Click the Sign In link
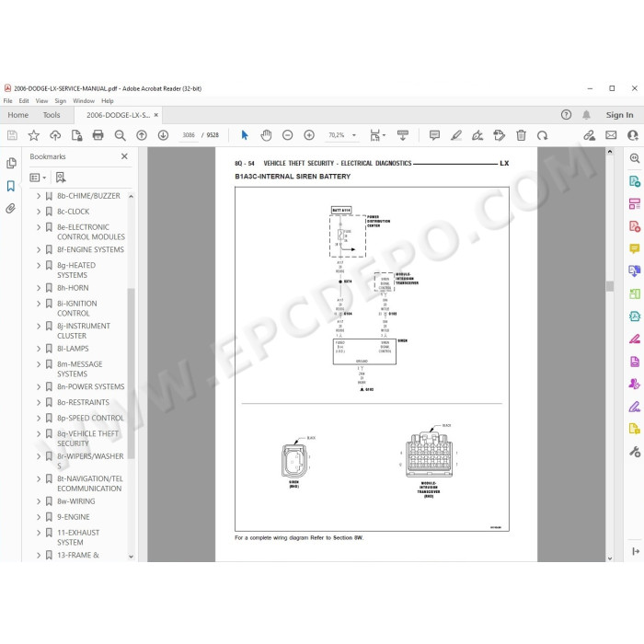This screenshot has width=644, height=644. point(619,115)
